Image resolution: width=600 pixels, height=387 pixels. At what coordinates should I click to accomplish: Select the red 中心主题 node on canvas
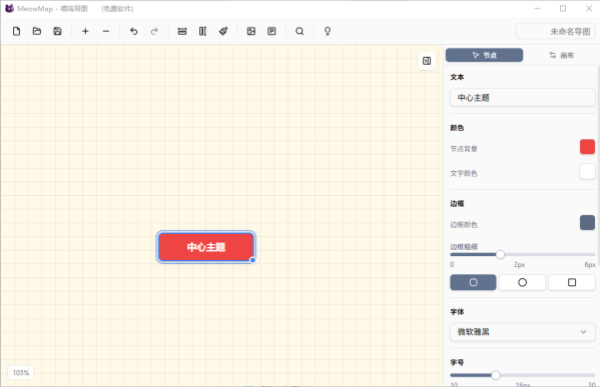click(x=206, y=247)
